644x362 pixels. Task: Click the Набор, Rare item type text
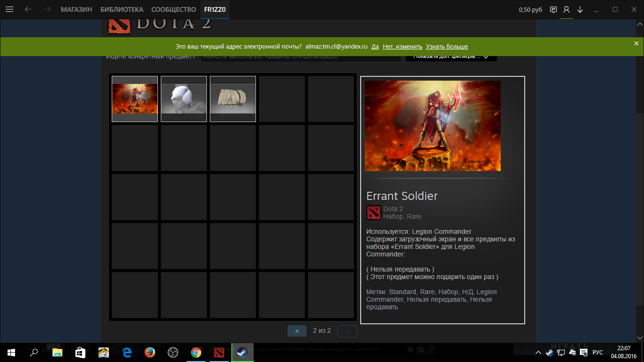coord(402,216)
